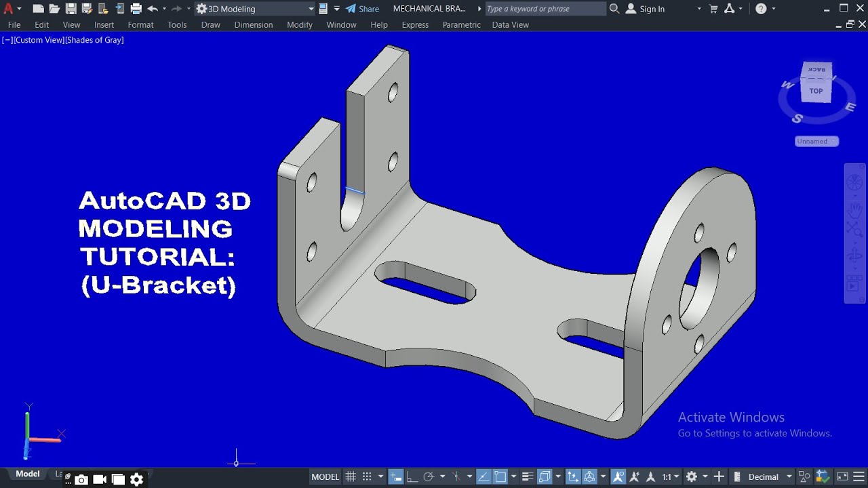Expand the Help dropdown arrow

click(774, 9)
